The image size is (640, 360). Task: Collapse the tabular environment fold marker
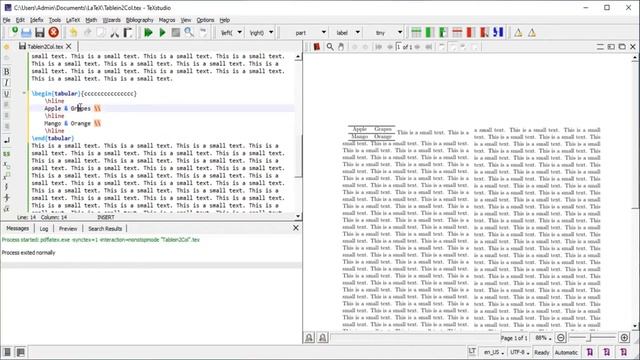click(24, 93)
